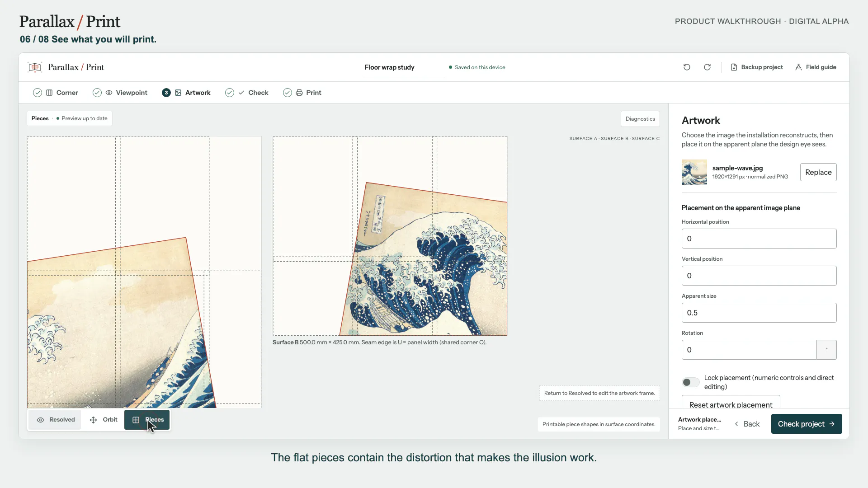Screen dimensions: 868x488
Task: Click the completed circle before Print
Action: point(288,93)
